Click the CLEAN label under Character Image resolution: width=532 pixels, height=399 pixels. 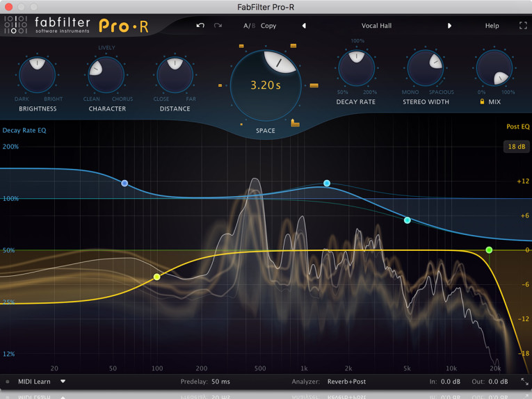[x=92, y=99]
